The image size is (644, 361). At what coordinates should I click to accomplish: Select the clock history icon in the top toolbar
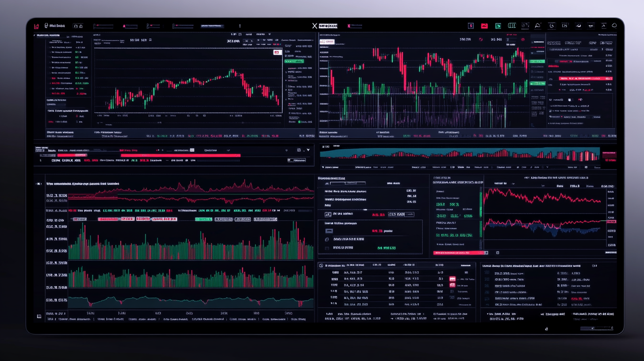(x=551, y=26)
